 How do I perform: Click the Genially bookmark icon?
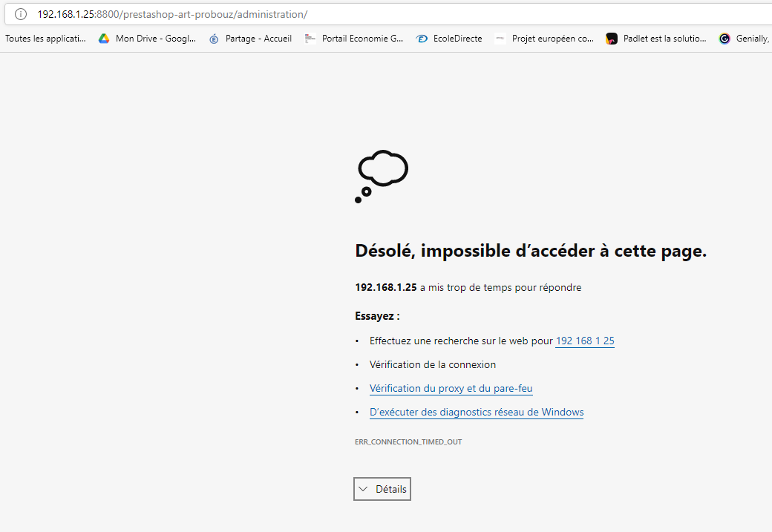click(724, 39)
